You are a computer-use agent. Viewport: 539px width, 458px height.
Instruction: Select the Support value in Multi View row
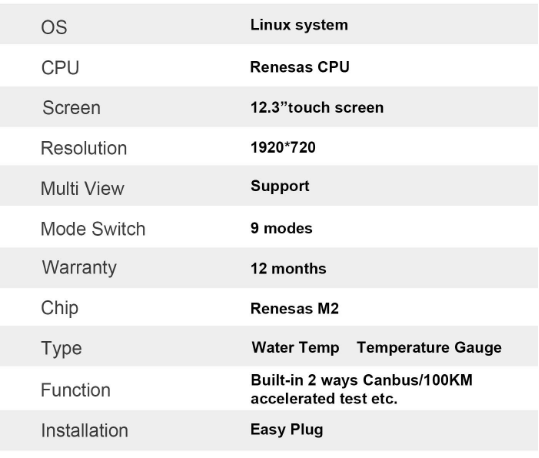(280, 186)
